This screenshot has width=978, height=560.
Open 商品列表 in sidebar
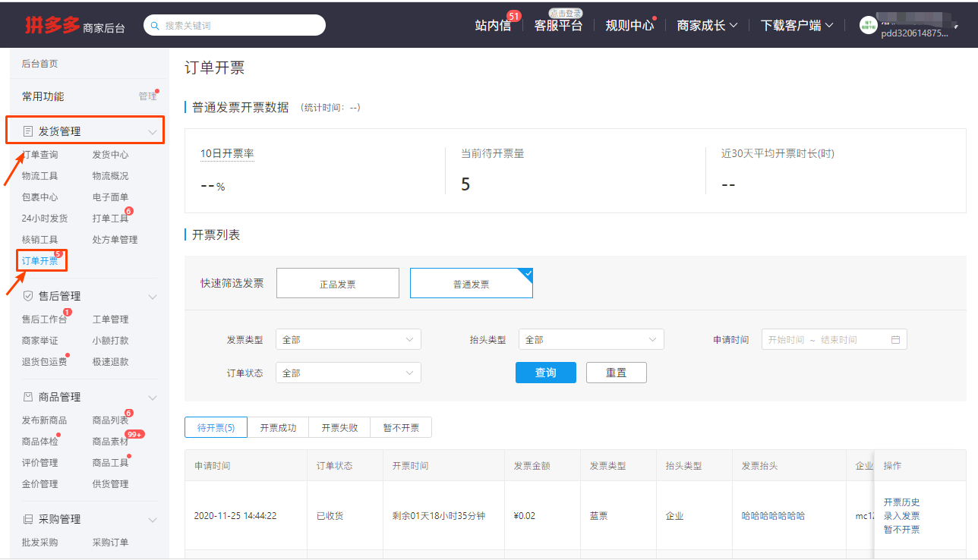point(111,420)
